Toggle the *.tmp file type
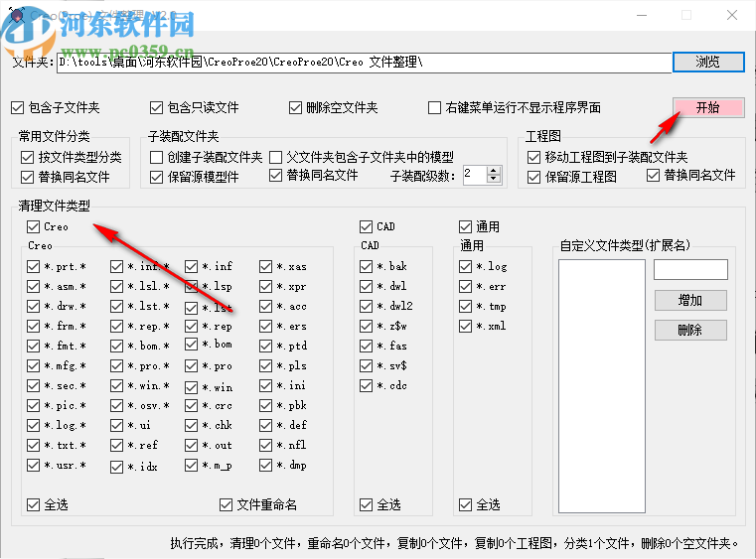 [x=465, y=306]
